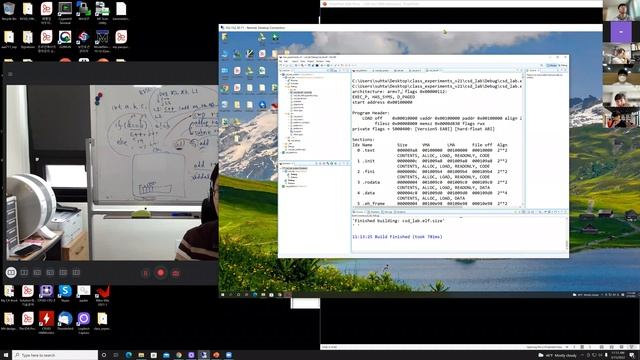
Task: Open PowerPoint from the host taskbar
Action: 216,355
